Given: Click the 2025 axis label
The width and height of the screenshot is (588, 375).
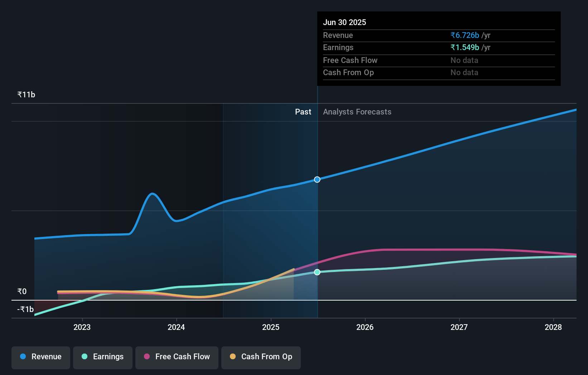Looking at the screenshot, I should coord(271,327).
